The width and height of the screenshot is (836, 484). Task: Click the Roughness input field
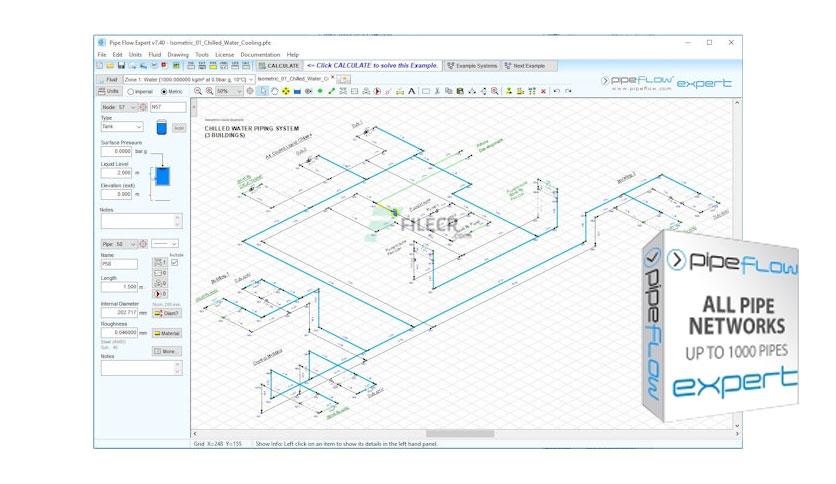pyautogui.click(x=119, y=333)
